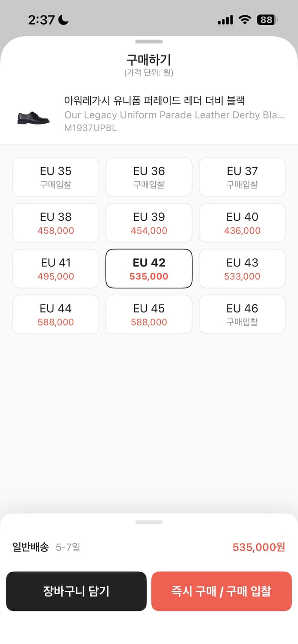The width and height of the screenshot is (298, 644).
Task: Tap the grabber above the shipping info bar
Action: click(x=149, y=522)
